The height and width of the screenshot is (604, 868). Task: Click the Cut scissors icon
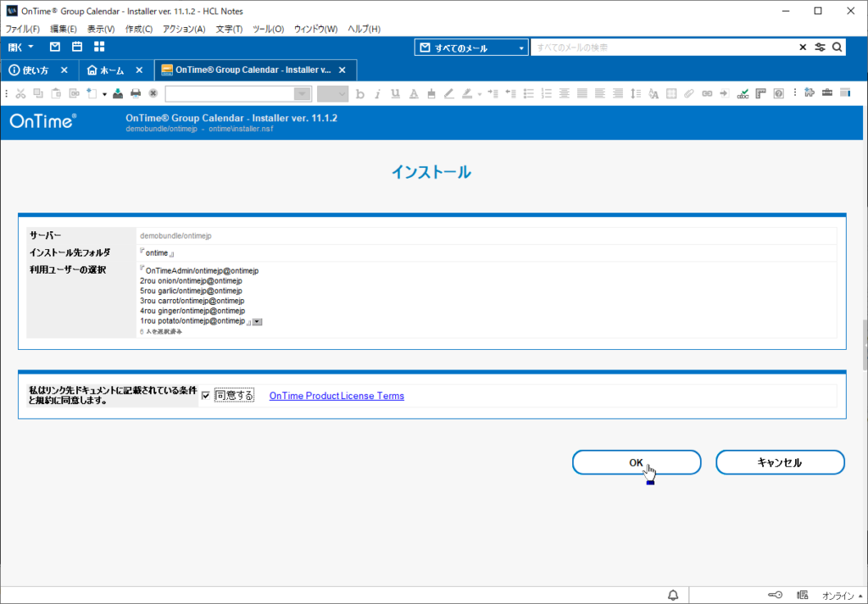point(21,93)
